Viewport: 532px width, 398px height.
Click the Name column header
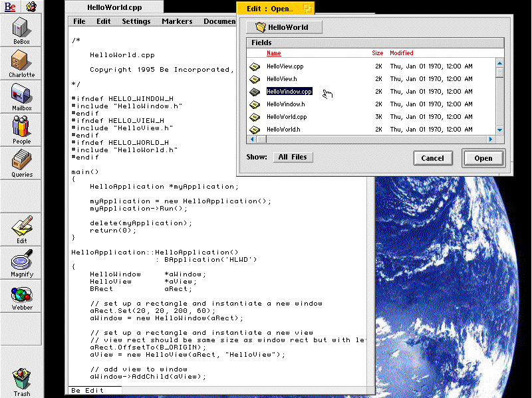[274, 53]
